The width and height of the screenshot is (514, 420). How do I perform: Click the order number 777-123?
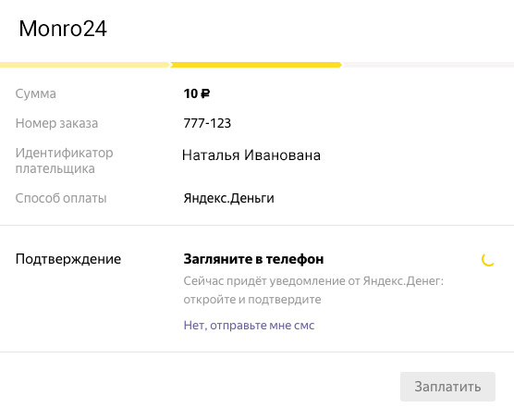(207, 123)
